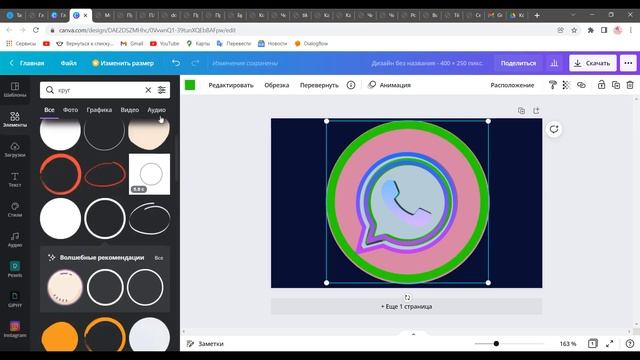This screenshot has width=640, height=360.
Task: Click Все link in Волшебные рекомендации
Action: coord(159,258)
